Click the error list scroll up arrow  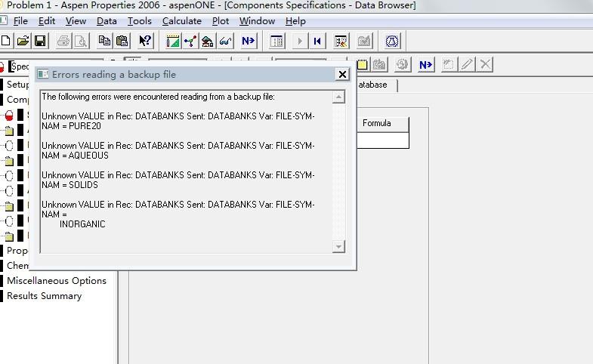pyautogui.click(x=338, y=97)
